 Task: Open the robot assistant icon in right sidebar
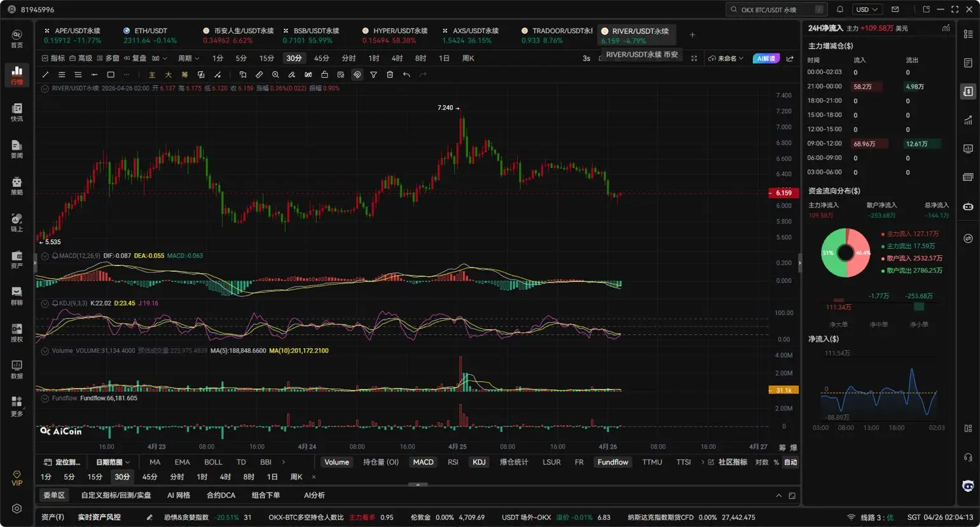click(968, 206)
